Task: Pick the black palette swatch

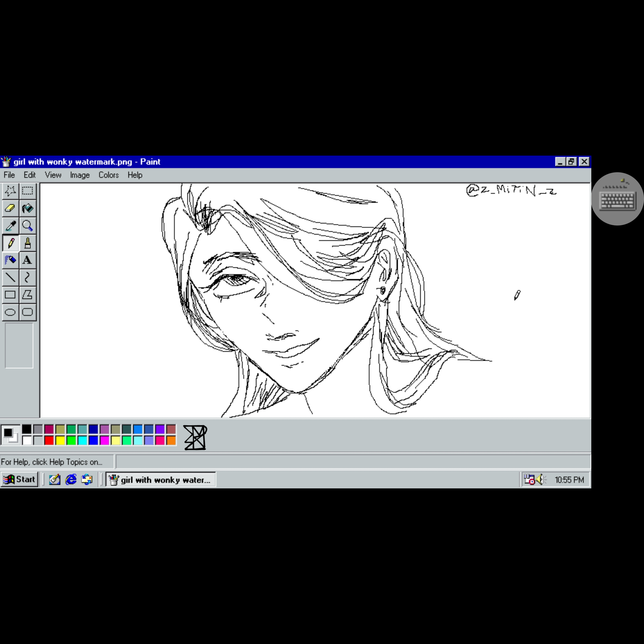Action: coord(27,429)
